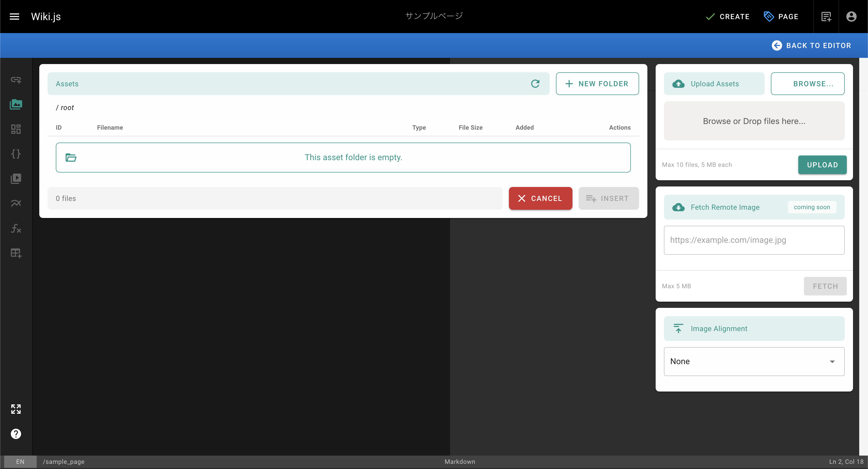Image resolution: width=868 pixels, height=469 pixels.
Task: Expand the Image Alignment None dropdown
Action: pos(754,361)
